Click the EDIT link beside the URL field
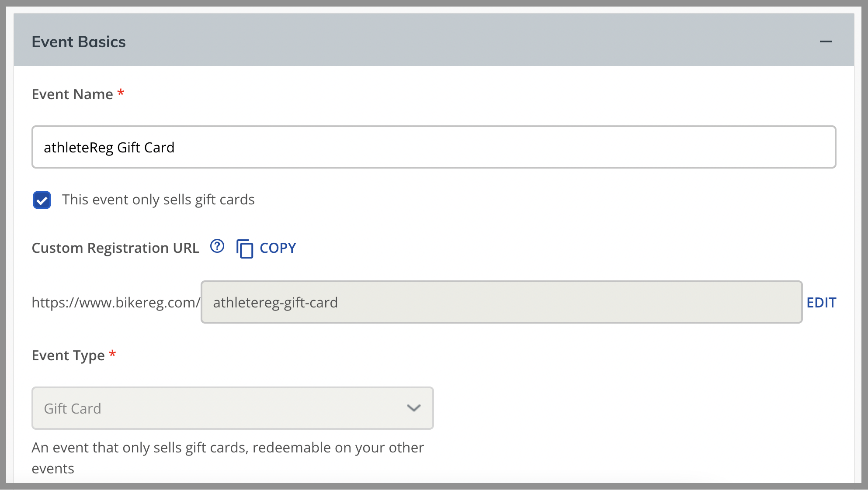Viewport: 868px width, 490px height. pyautogui.click(x=821, y=302)
